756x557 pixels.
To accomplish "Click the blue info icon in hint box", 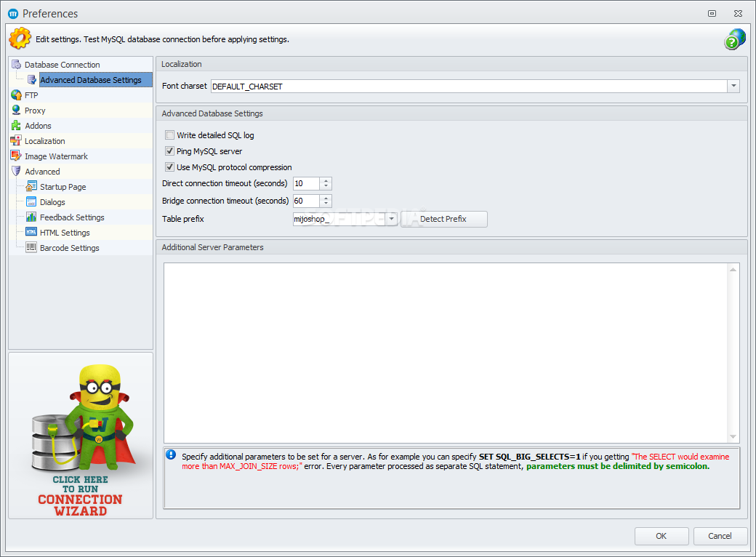I will point(171,454).
